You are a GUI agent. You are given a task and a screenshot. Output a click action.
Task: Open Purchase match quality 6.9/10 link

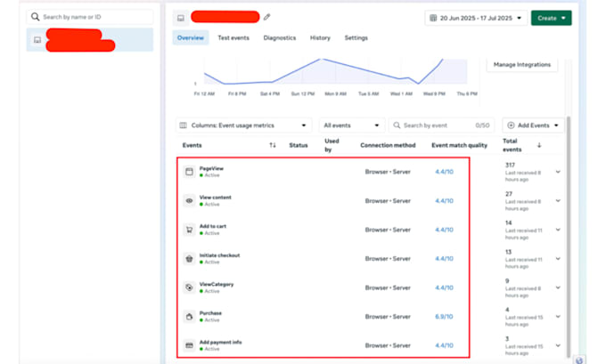pos(444,317)
